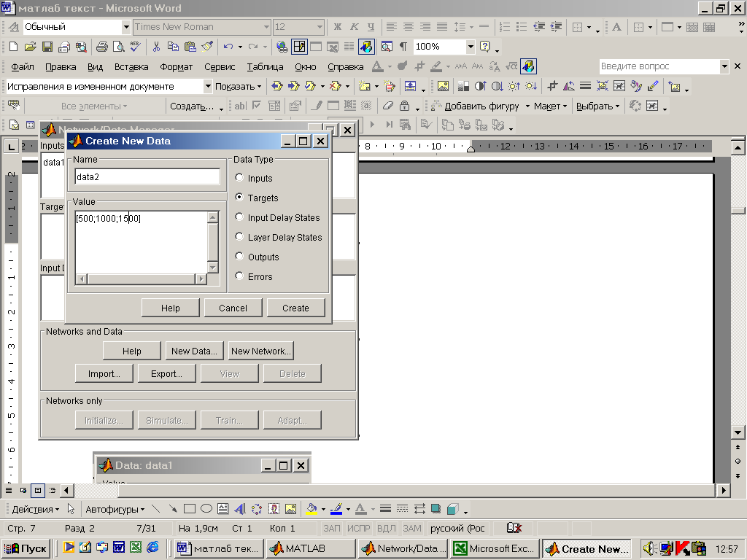
Task: Click Export... in Network/Data Manager
Action: click(x=167, y=374)
